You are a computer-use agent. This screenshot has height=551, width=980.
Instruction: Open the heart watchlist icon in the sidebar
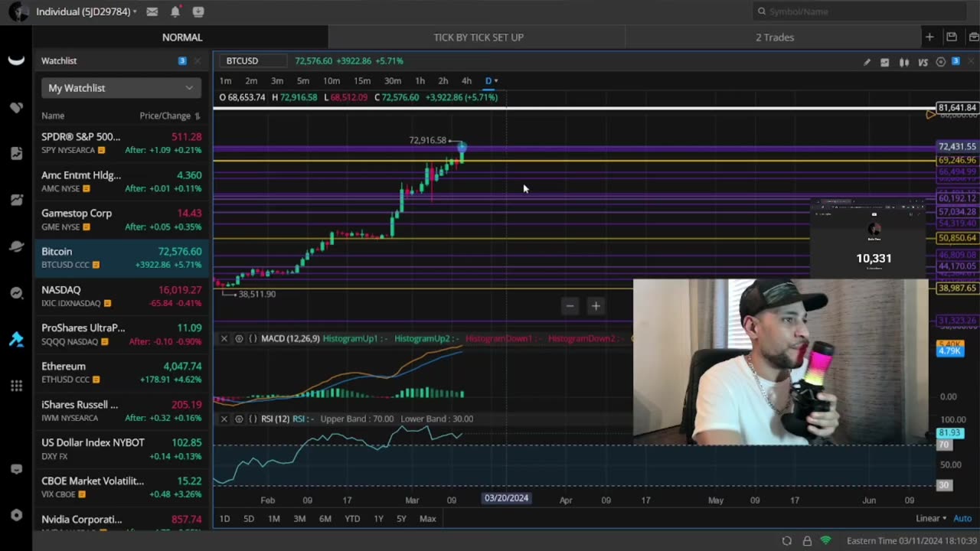pos(16,108)
